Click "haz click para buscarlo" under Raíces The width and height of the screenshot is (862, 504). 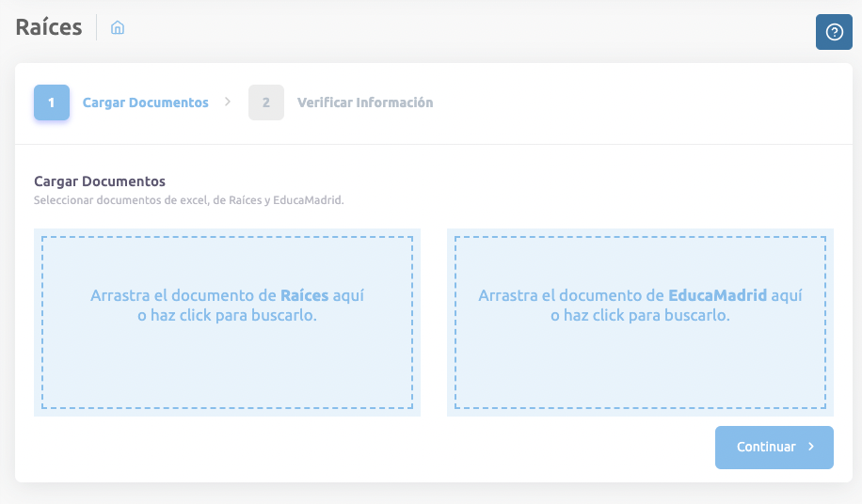237,316
